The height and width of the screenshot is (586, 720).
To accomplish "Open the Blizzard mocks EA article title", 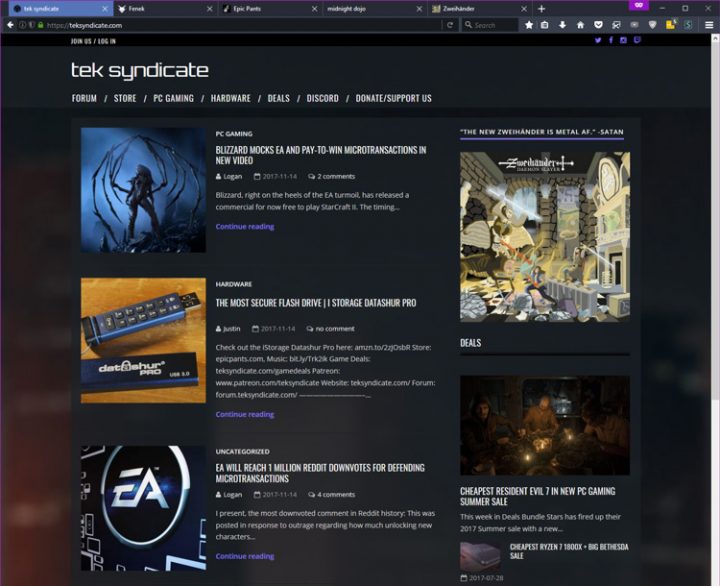I will tap(321, 155).
